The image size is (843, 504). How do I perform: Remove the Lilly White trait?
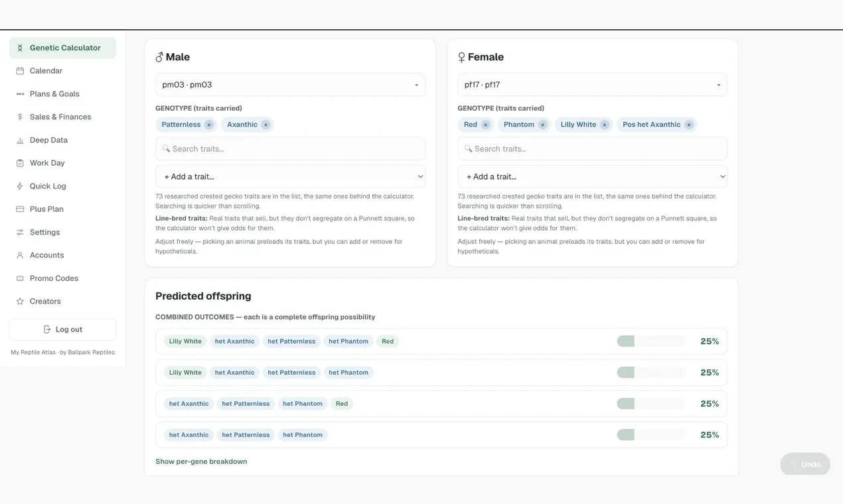tap(605, 125)
